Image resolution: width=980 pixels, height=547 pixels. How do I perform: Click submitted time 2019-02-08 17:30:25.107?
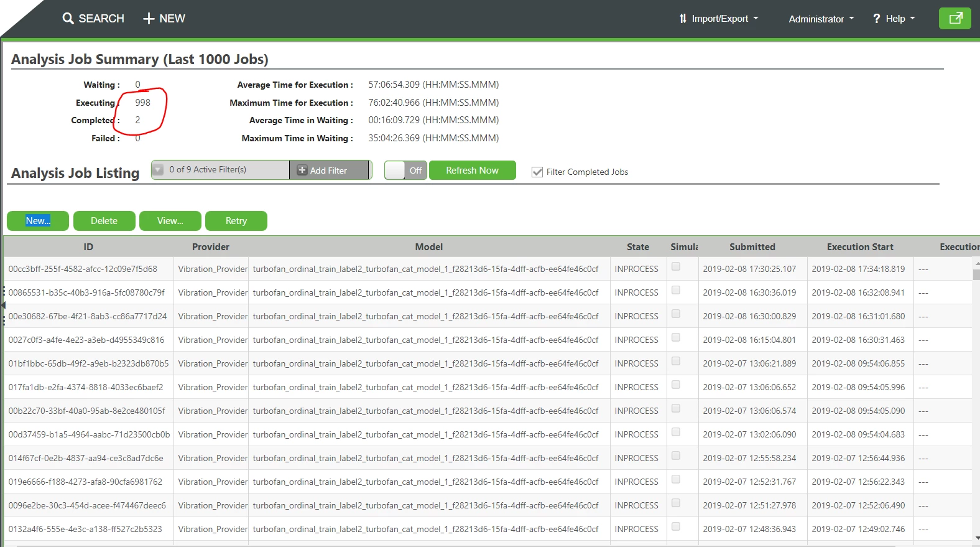pos(749,269)
